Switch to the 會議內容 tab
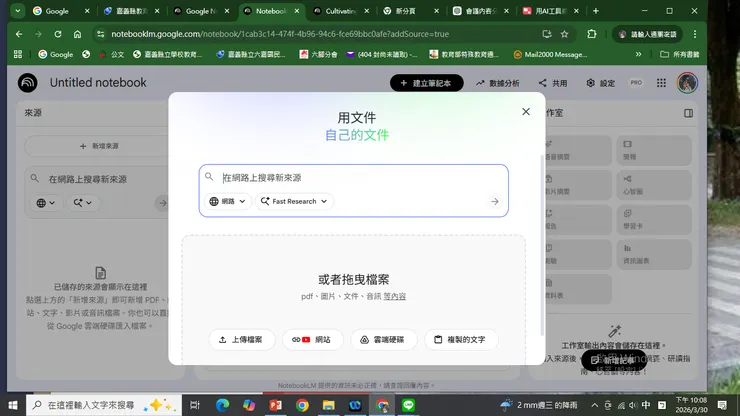 (481, 11)
